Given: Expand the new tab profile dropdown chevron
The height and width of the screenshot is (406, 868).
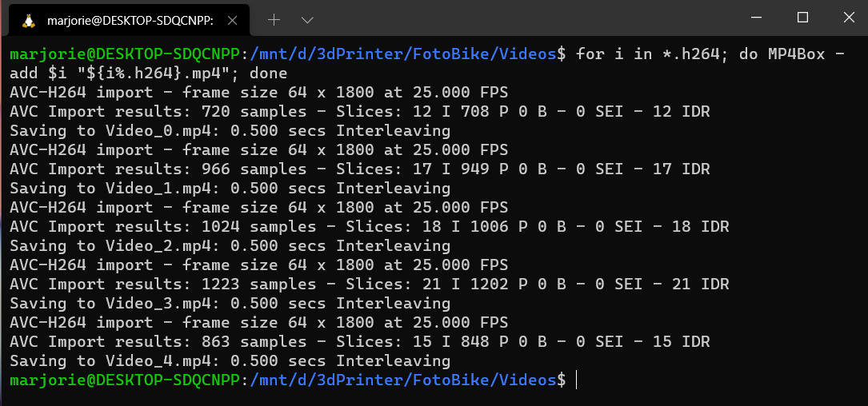Looking at the screenshot, I should point(307,20).
